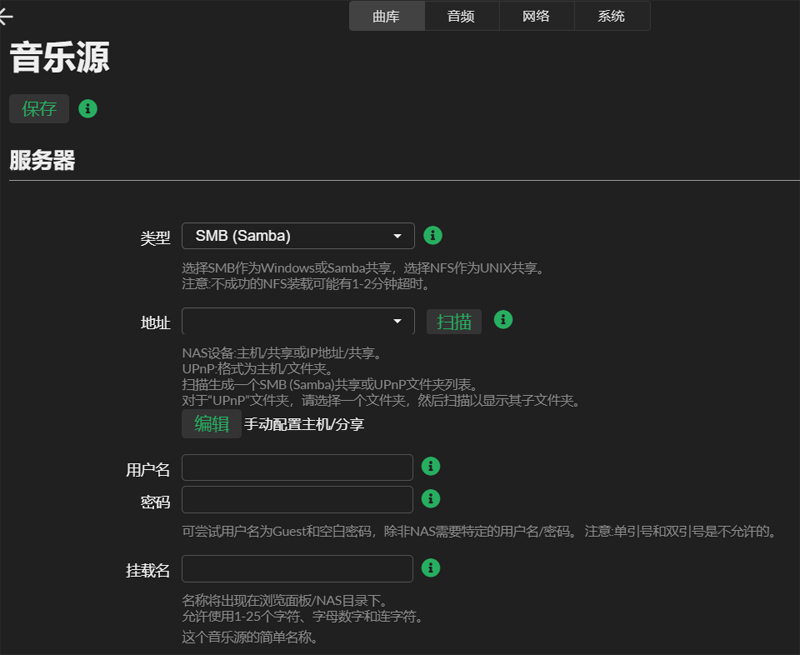Open the 系统 tab
The height and width of the screenshot is (655, 800).
coord(611,16)
